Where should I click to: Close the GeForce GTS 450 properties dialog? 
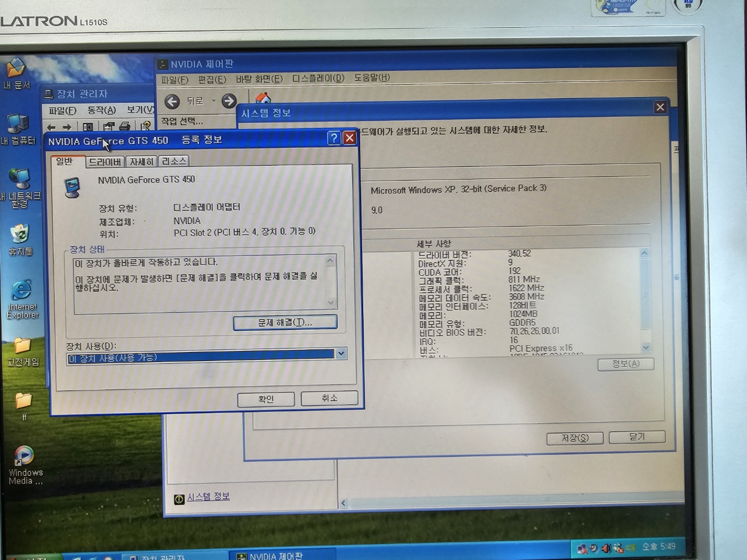pos(349,138)
